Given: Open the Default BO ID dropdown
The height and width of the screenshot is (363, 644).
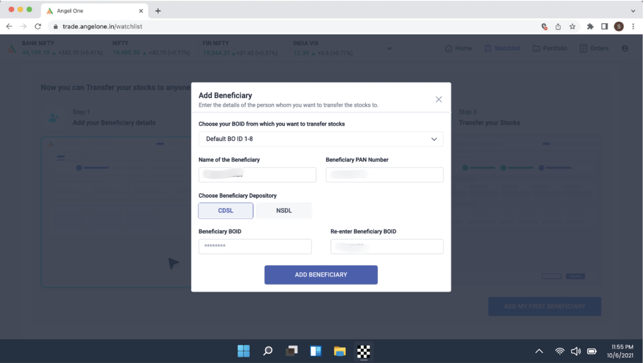Looking at the screenshot, I should coord(320,139).
